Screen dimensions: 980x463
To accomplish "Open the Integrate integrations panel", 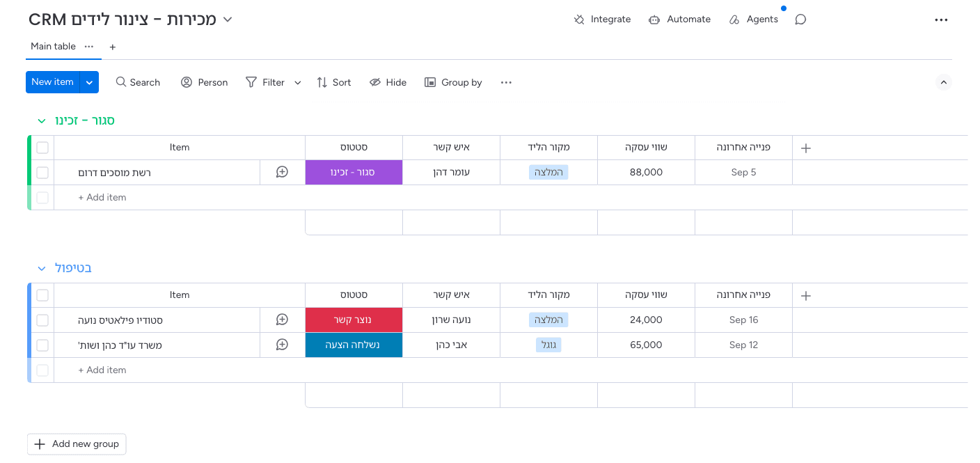I will point(602,19).
